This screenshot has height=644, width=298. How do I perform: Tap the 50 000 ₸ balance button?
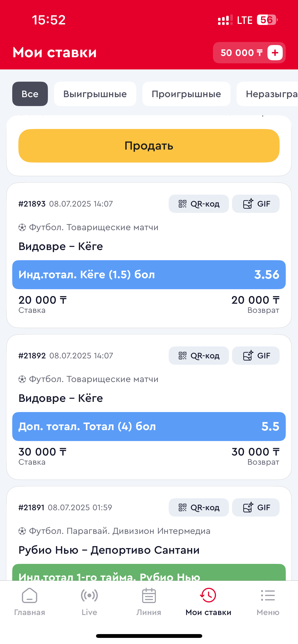[241, 53]
